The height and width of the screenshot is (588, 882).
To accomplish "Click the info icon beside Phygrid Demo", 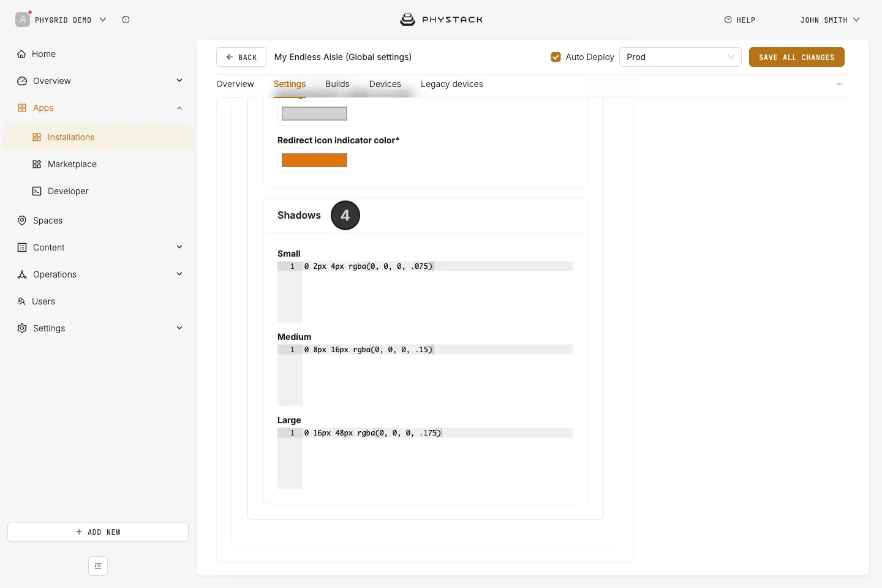I will 126,20.
